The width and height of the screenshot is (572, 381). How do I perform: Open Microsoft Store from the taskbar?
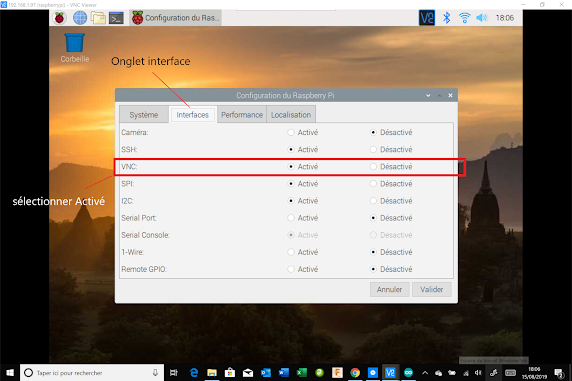[230, 373]
